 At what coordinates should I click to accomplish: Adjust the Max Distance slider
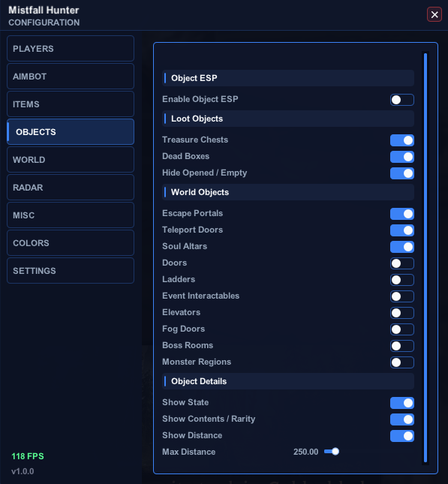click(332, 452)
